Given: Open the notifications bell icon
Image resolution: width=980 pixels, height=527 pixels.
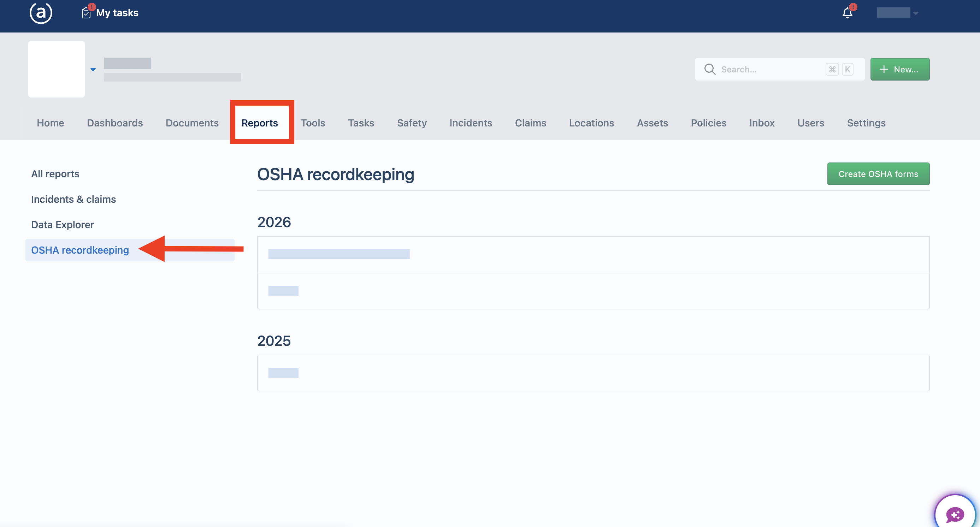Looking at the screenshot, I should (x=847, y=13).
